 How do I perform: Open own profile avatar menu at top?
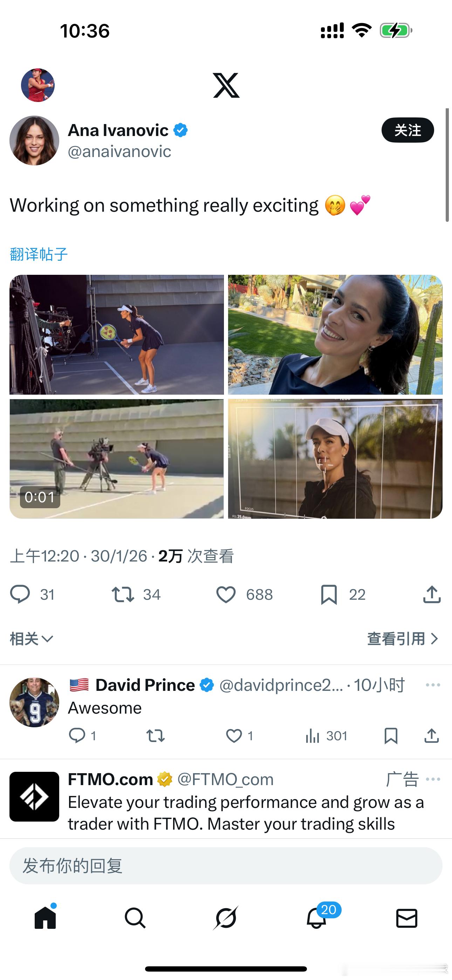38,85
